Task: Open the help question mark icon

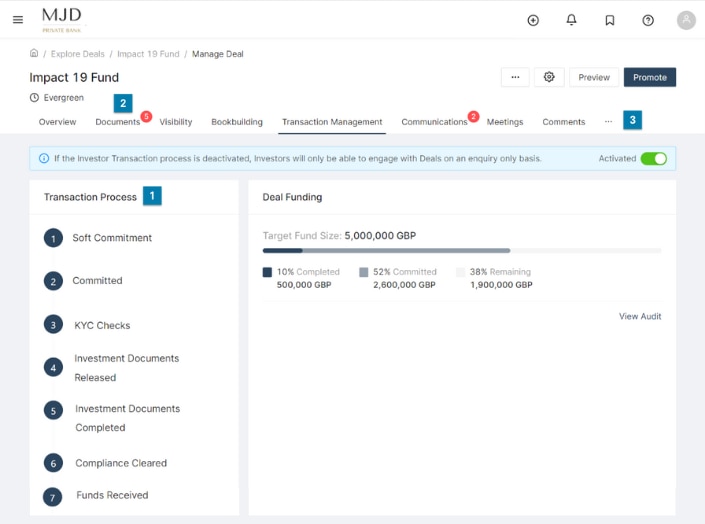Action: click(x=648, y=20)
